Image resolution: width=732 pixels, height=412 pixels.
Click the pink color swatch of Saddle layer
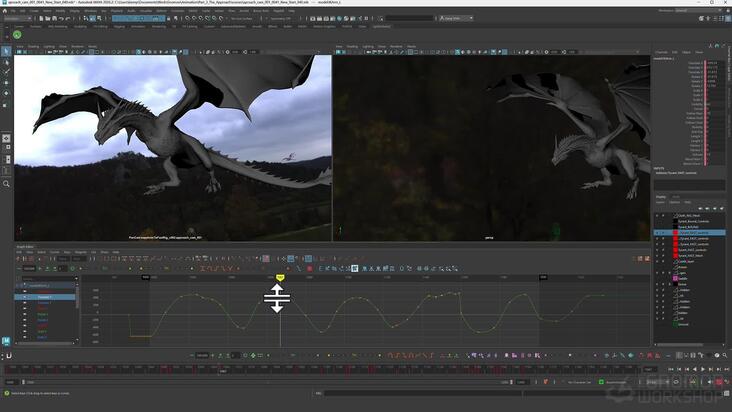coord(675,279)
